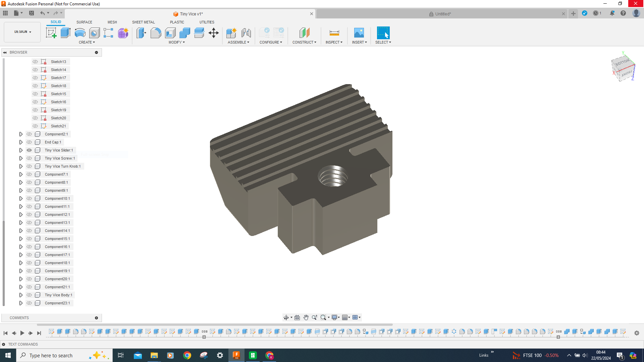Toggle visibility of Sketch17
Screen dimensions: 644x362
tap(35, 78)
